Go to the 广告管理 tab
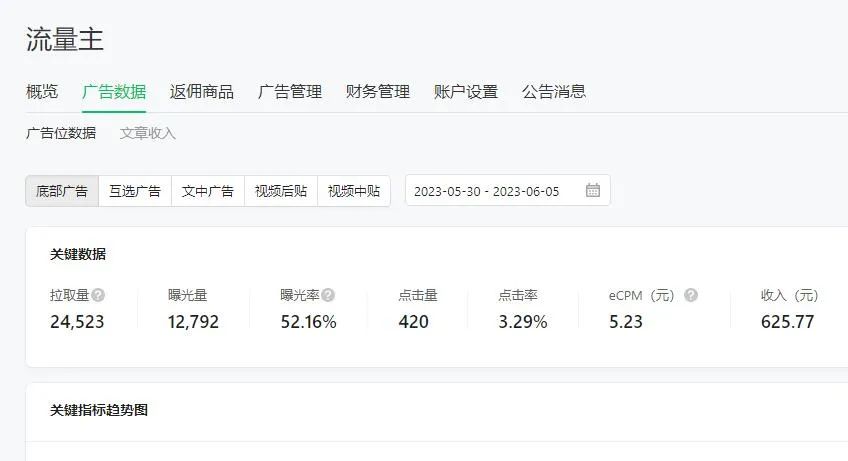Image resolution: width=848 pixels, height=461 pixels. click(290, 91)
